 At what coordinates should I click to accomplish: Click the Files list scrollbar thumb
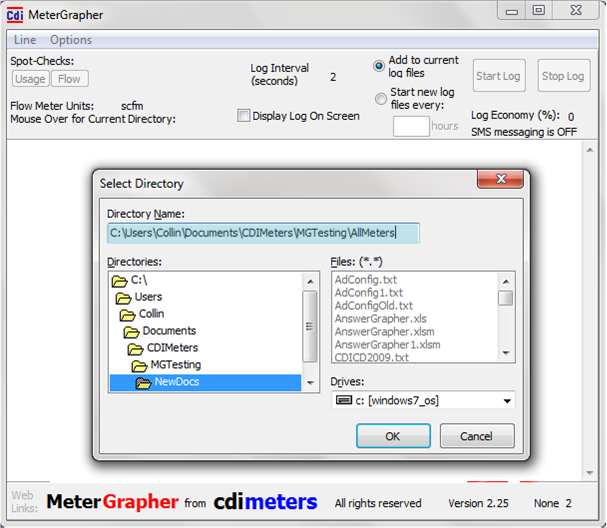click(505, 298)
